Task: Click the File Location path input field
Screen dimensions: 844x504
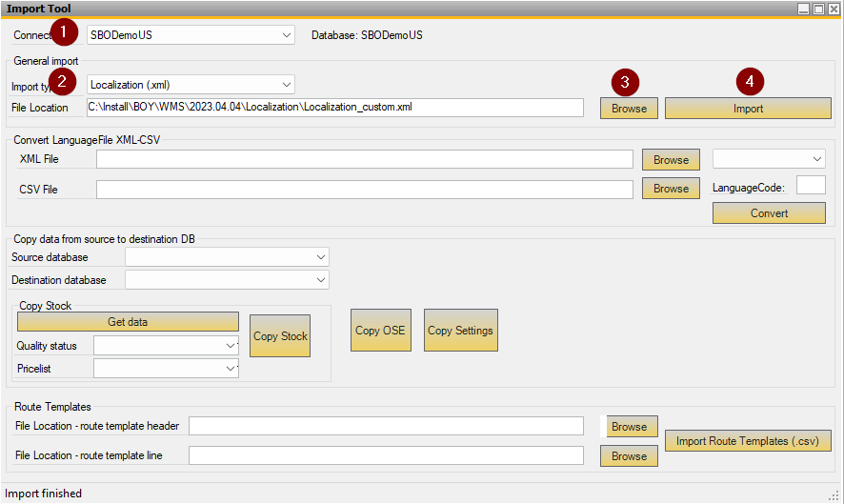Action: (x=334, y=107)
